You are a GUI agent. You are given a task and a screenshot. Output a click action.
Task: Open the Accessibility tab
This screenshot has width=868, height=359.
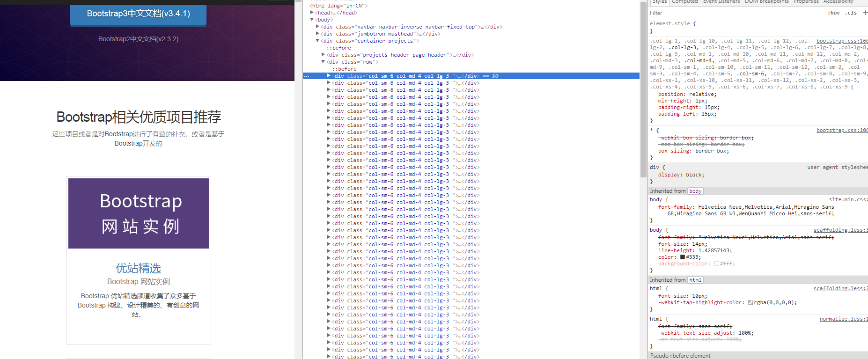click(839, 2)
